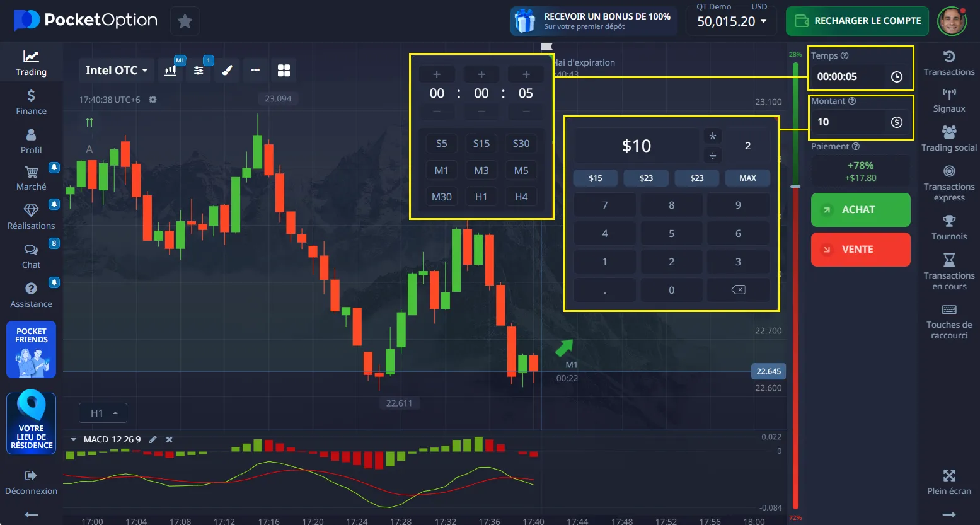
Task: Select the S5 expiration preset
Action: [x=441, y=143]
